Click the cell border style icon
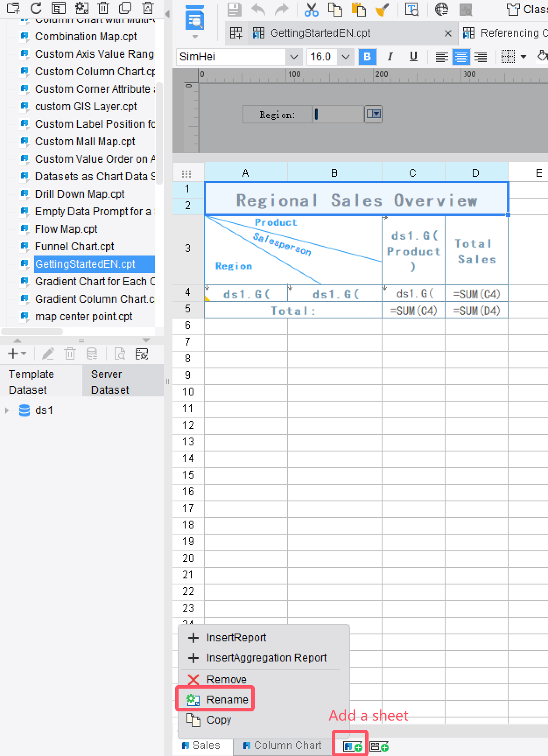 coord(508,56)
